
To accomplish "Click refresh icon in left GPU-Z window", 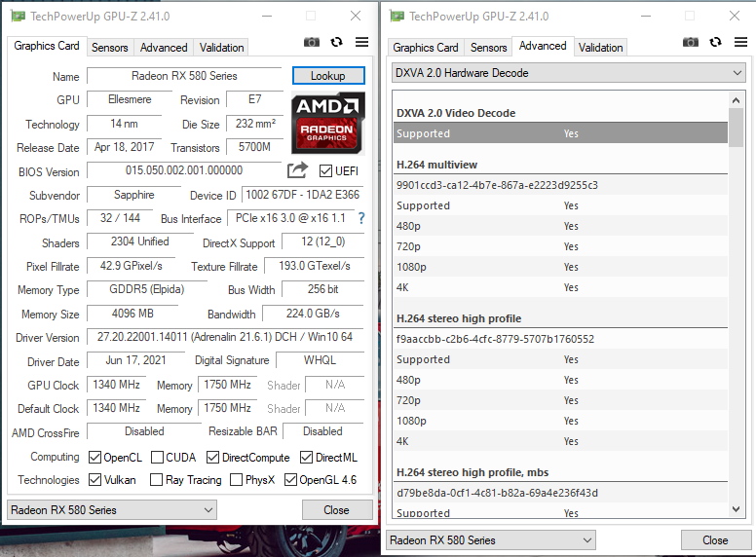I will point(336,42).
